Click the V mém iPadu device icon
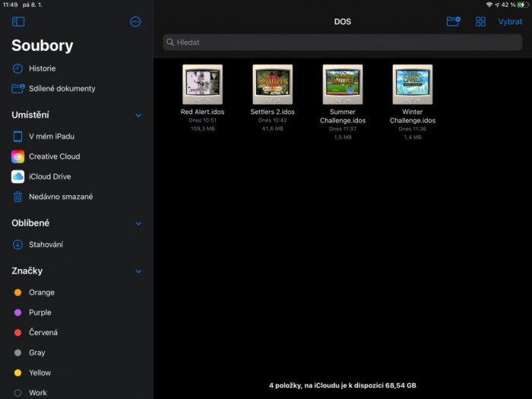 (17, 136)
